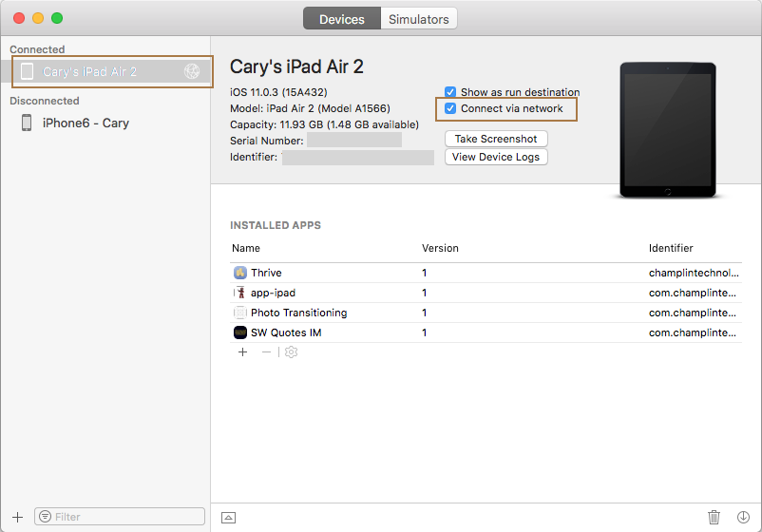Toggle the Connect via network checkbox
The image size is (762, 532).
pyautogui.click(x=450, y=108)
